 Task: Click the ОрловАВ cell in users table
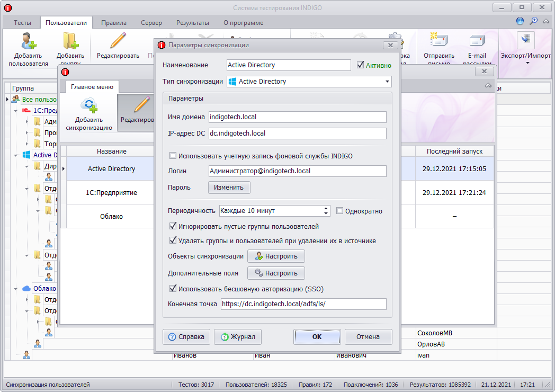[x=456, y=344]
